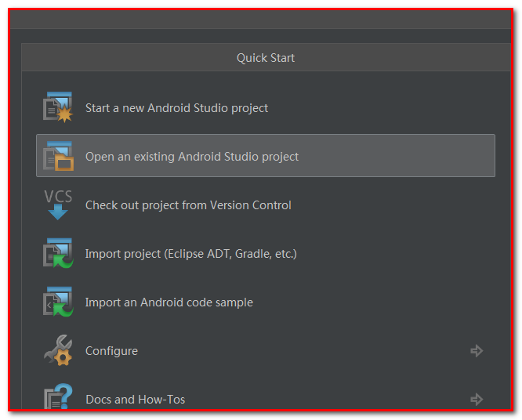Click the Docs and How-Tos question mark icon
This screenshot has width=522, height=420.
click(57, 398)
